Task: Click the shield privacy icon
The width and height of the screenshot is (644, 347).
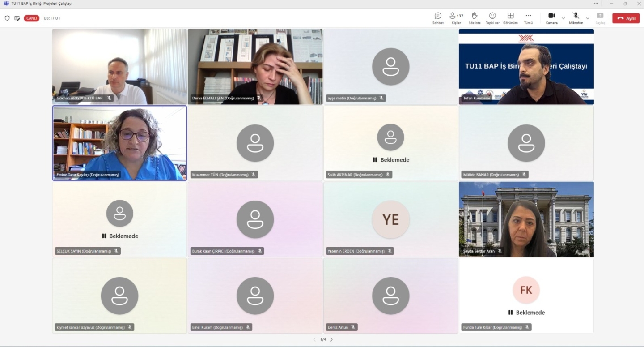Action: click(x=7, y=18)
